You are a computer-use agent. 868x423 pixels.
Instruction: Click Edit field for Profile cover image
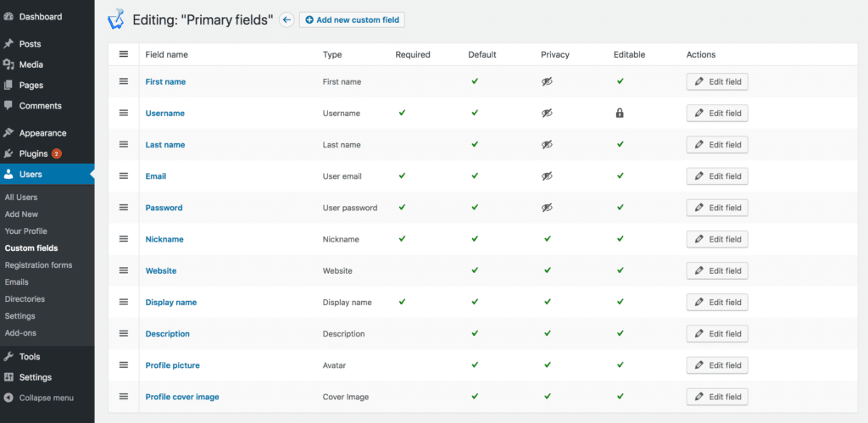[x=717, y=397]
